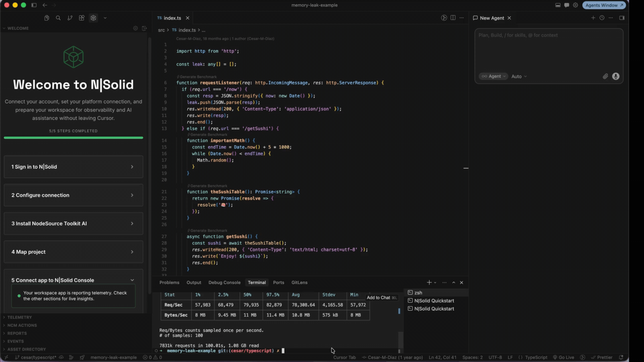Screen dimensions: 644x362
Task: Toggle the bottom panel layout icon
Action: click(558, 5)
